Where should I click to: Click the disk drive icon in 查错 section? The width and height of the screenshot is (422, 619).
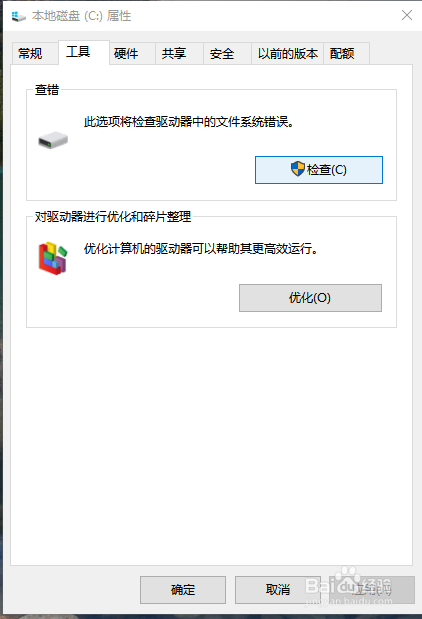click(53, 140)
